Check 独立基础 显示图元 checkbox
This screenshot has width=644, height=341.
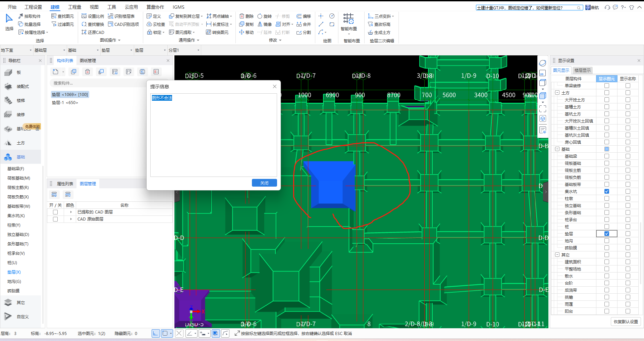tap(607, 205)
